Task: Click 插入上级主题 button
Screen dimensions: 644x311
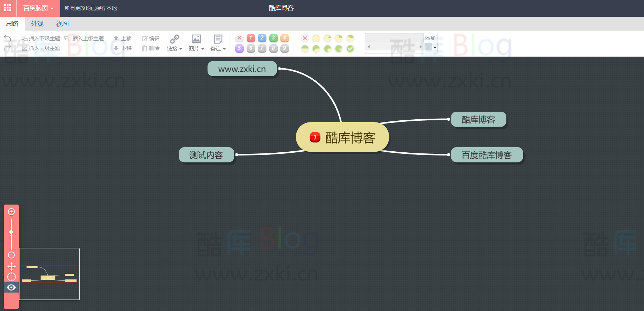Action: 84,38
